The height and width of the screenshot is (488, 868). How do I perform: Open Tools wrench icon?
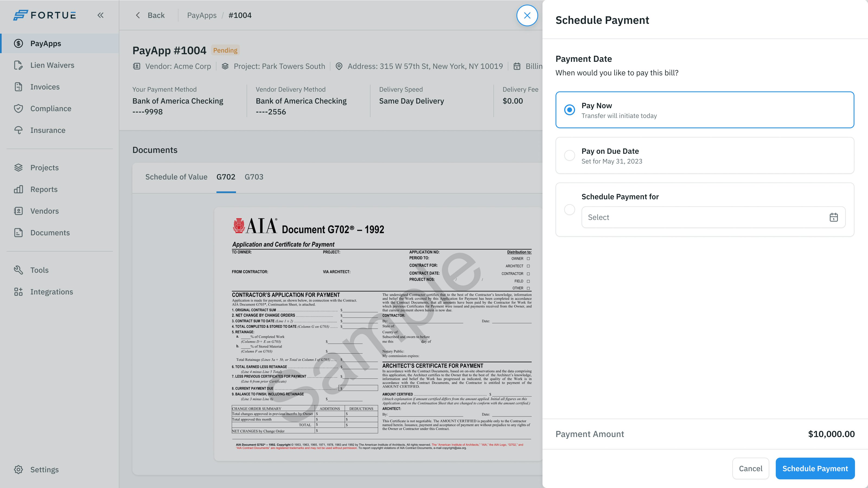click(x=18, y=270)
